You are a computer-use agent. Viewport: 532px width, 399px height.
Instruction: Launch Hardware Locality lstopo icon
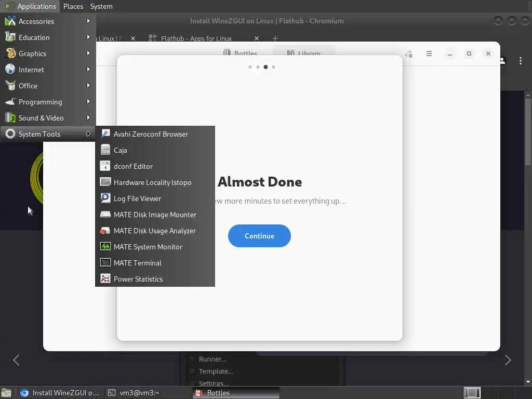(x=105, y=182)
